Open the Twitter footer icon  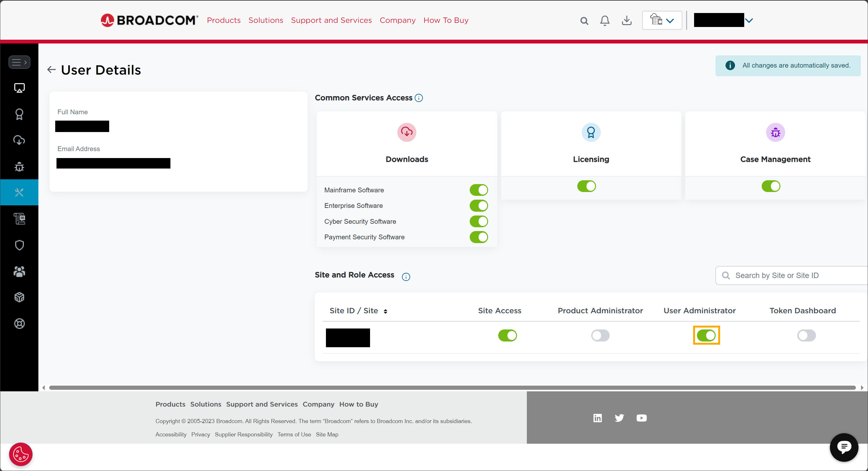[x=619, y=418]
